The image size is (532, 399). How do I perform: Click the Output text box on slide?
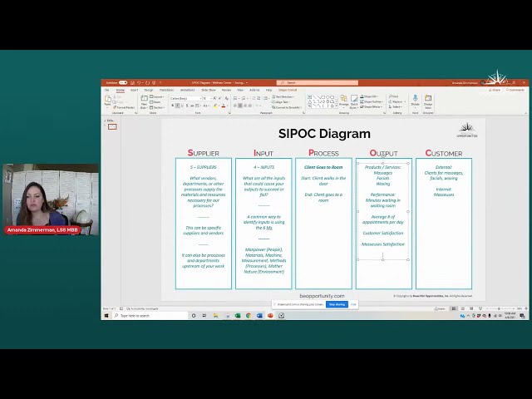pyautogui.click(x=383, y=211)
